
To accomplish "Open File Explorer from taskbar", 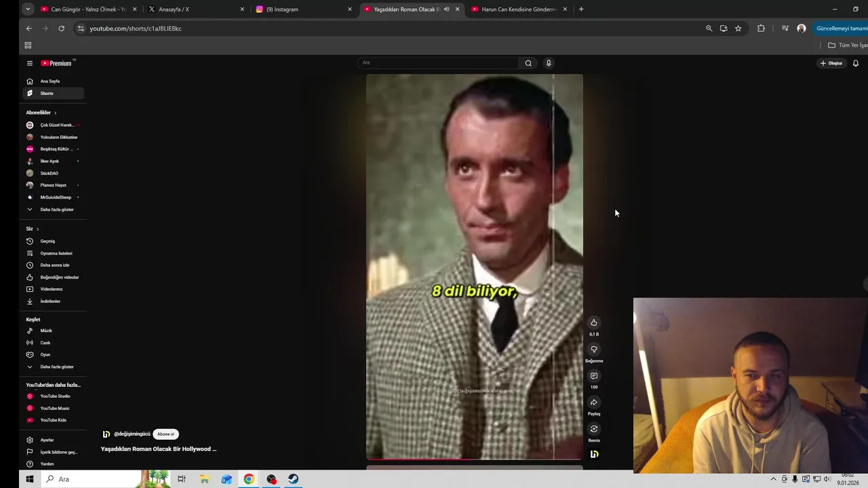I will click(204, 479).
